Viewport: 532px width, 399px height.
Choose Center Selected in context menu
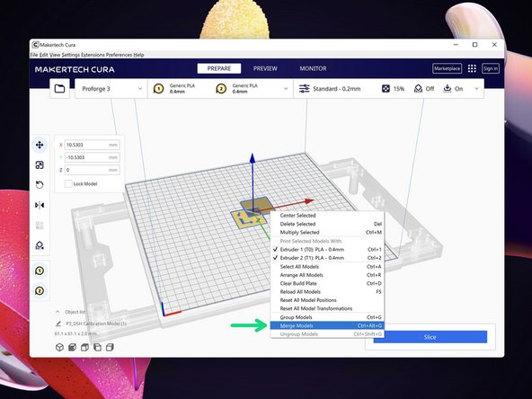click(327, 216)
